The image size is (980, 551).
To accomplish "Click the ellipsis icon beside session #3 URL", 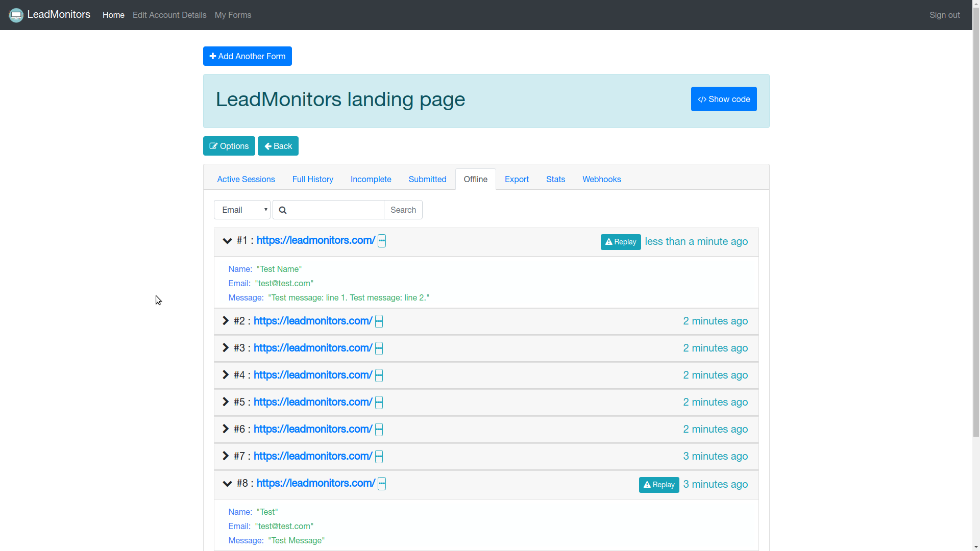I will (x=379, y=348).
